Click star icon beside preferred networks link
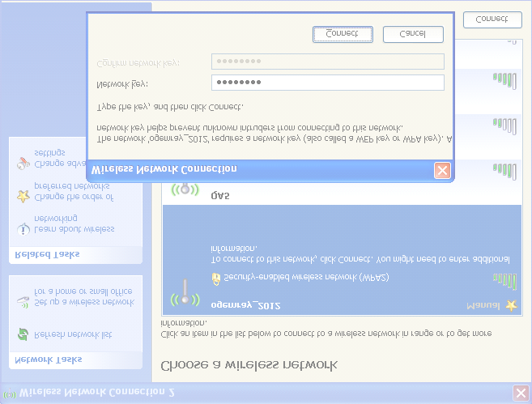Image resolution: width=532 pixels, height=404 pixels. coord(23,196)
